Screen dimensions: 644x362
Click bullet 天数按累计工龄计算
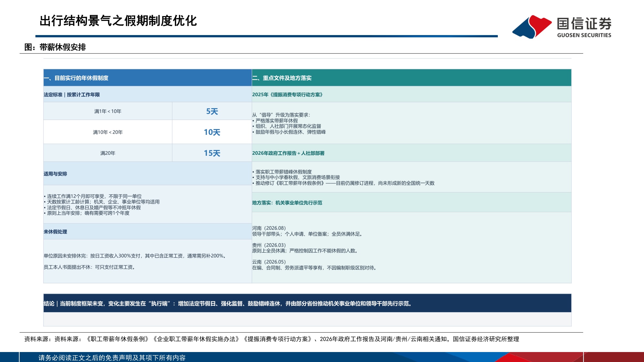(102, 202)
